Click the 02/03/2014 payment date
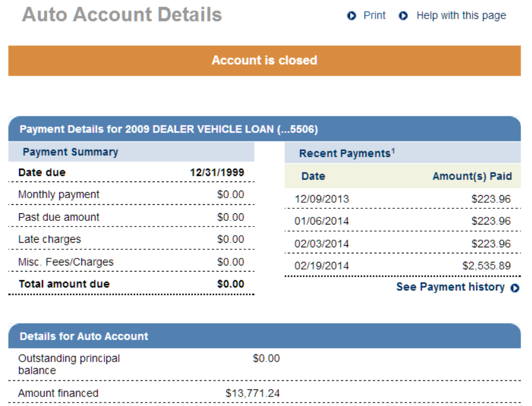Viewport: 532px width, 406px height. pos(321,244)
